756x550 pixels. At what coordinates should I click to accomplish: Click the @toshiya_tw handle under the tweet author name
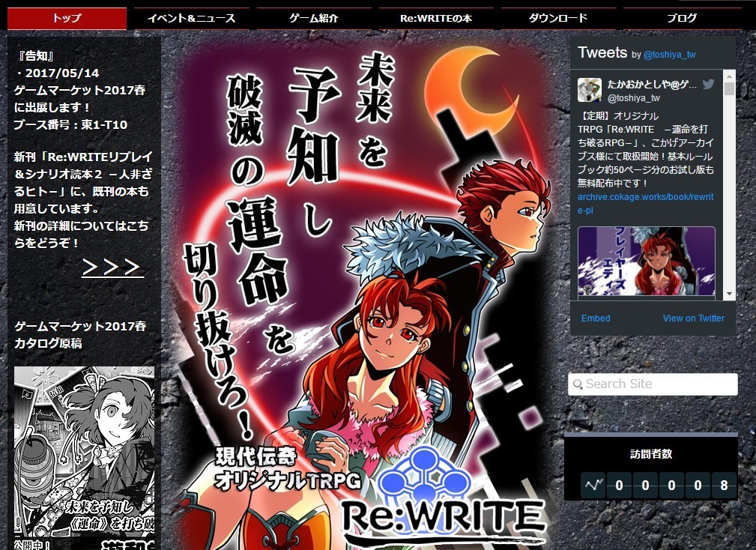point(634,98)
